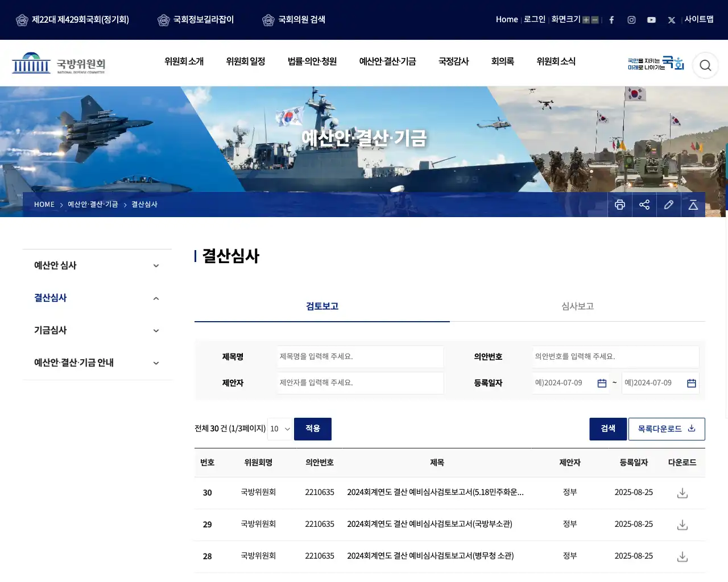Open 법률·의안·청원 menu
Image resolution: width=728 pixels, height=582 pixels.
click(x=312, y=61)
